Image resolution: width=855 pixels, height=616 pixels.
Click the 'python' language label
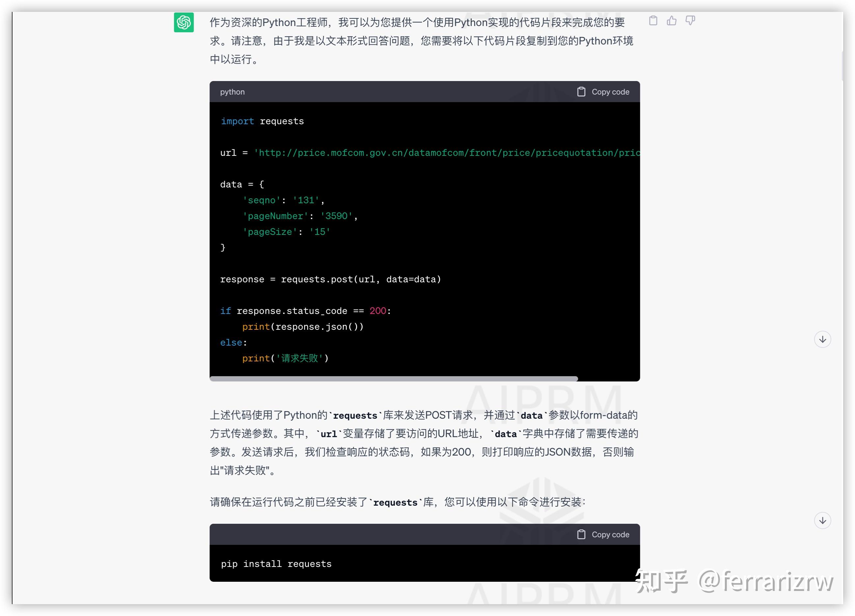pyautogui.click(x=232, y=92)
